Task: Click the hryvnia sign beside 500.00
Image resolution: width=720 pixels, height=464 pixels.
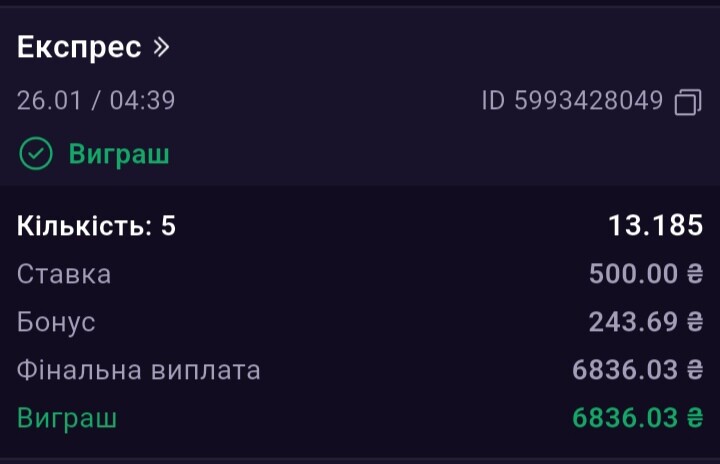Action: pyautogui.click(x=695, y=274)
